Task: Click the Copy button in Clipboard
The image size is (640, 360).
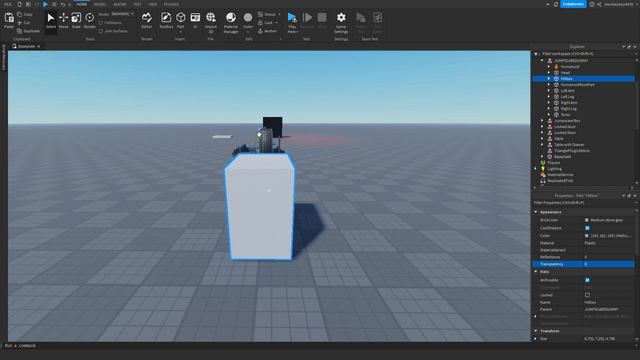Action: point(25,14)
